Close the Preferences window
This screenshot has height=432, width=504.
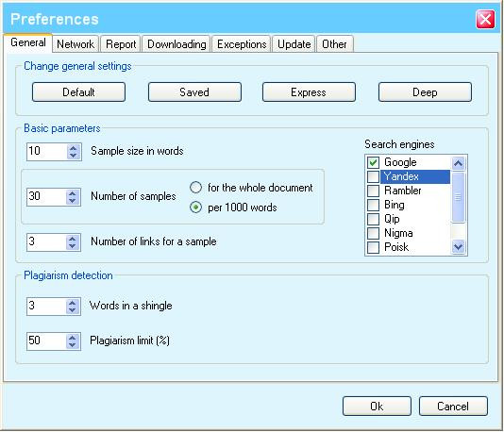[x=485, y=19]
